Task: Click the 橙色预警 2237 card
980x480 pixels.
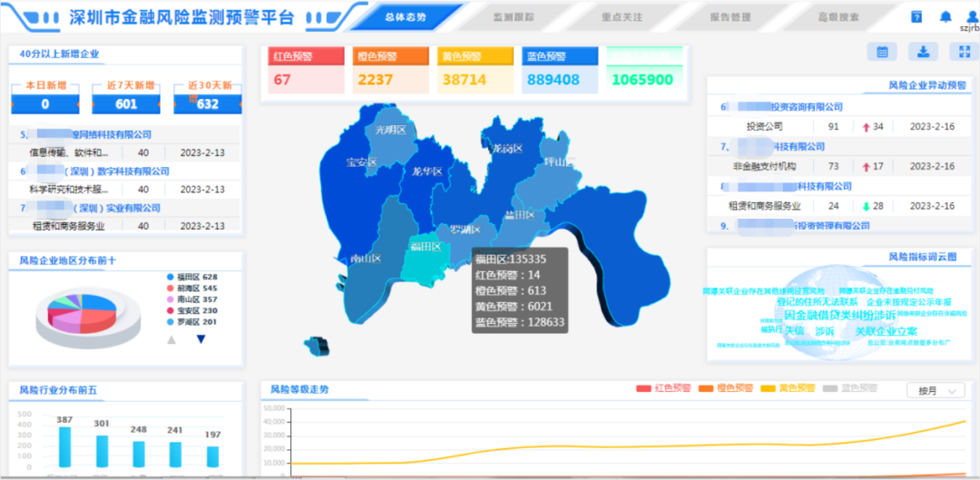Action: 390,70
